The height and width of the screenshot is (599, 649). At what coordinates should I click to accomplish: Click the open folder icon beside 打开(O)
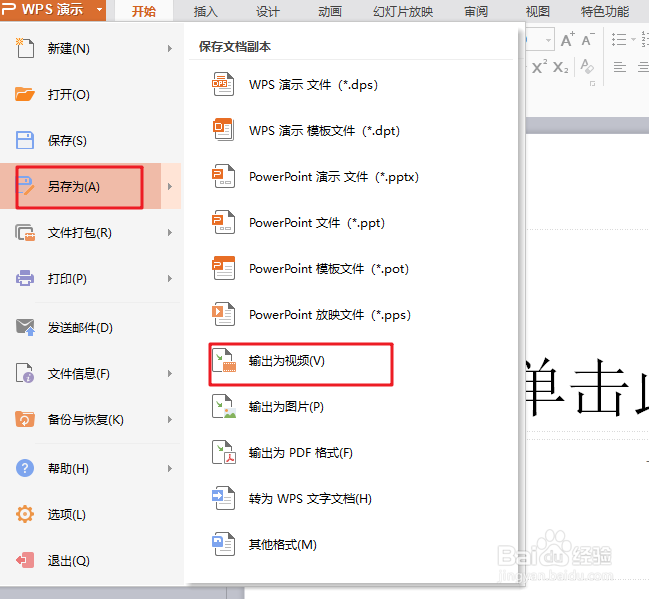click(x=25, y=94)
